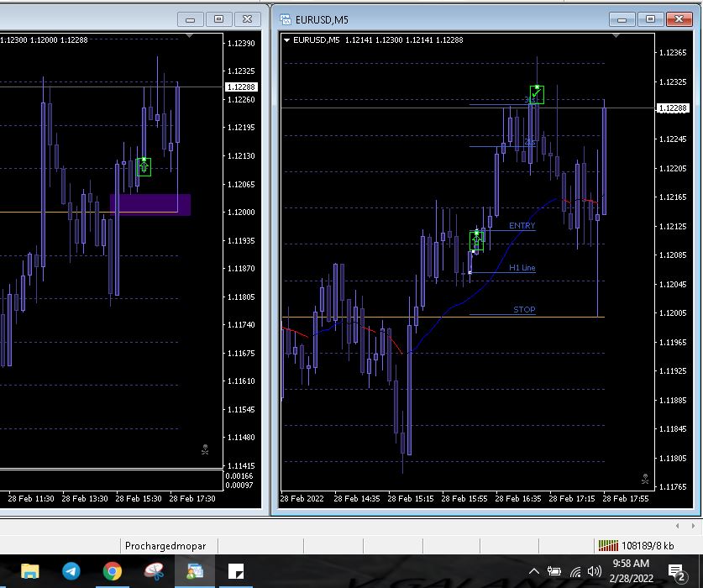
Task: Click the left scroll arrow under the charts
Action: (x=678, y=526)
